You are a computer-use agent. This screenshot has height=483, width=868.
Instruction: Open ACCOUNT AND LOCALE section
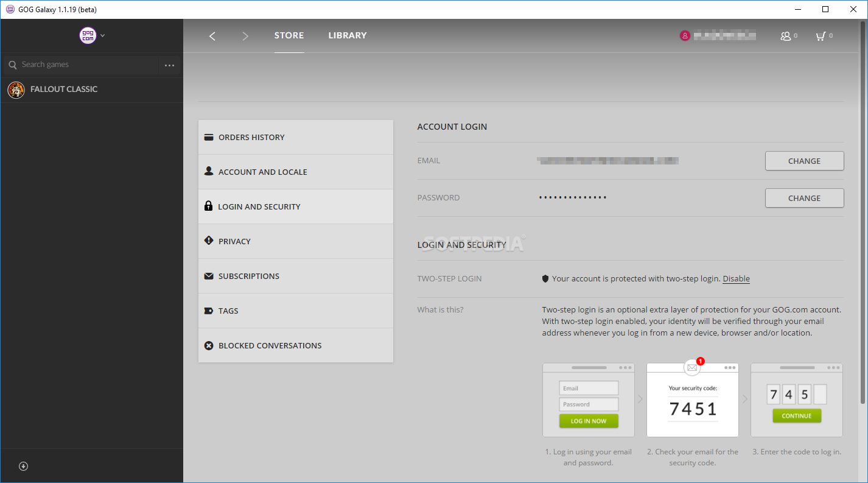(296, 172)
